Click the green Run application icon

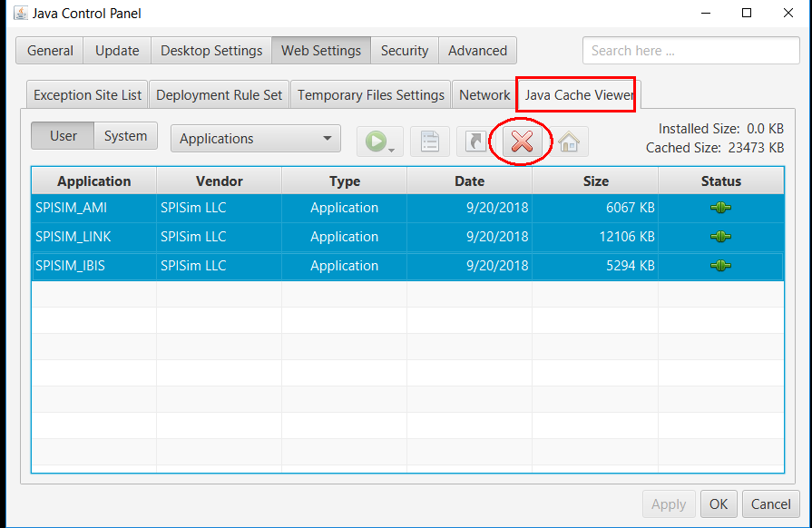(376, 141)
